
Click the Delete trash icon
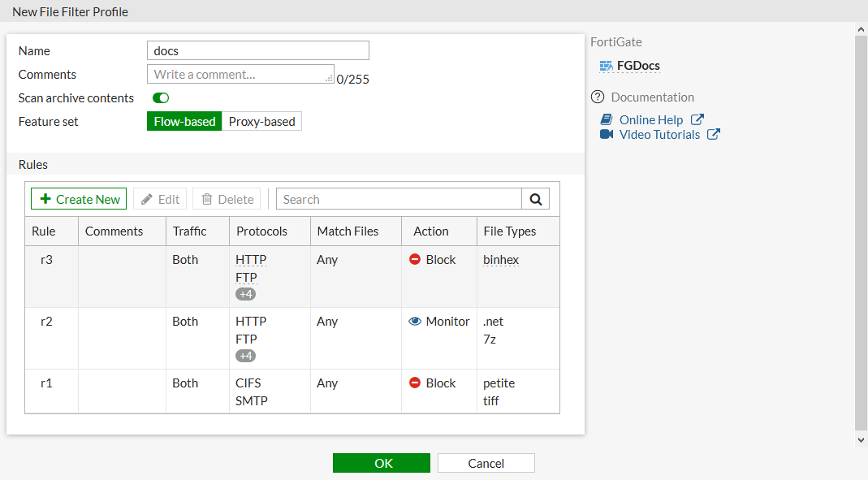[x=209, y=198]
